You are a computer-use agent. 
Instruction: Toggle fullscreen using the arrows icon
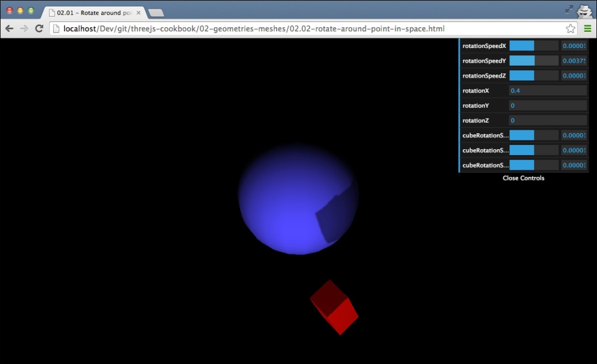(569, 9)
